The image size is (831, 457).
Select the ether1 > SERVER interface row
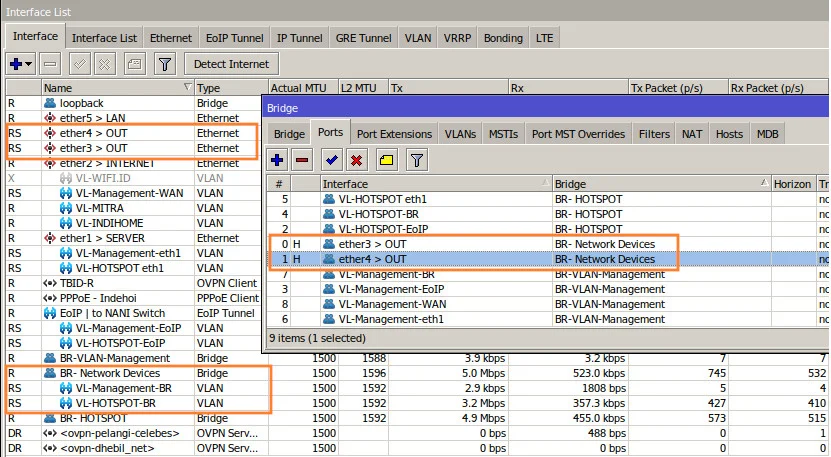134,238
